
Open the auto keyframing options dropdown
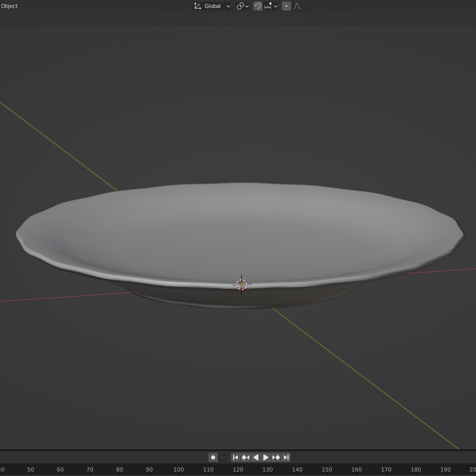[x=223, y=457]
